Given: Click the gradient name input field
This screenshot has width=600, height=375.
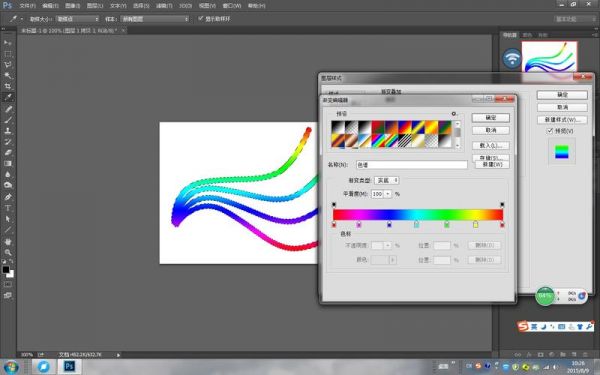Looking at the screenshot, I should pyautogui.click(x=411, y=165).
